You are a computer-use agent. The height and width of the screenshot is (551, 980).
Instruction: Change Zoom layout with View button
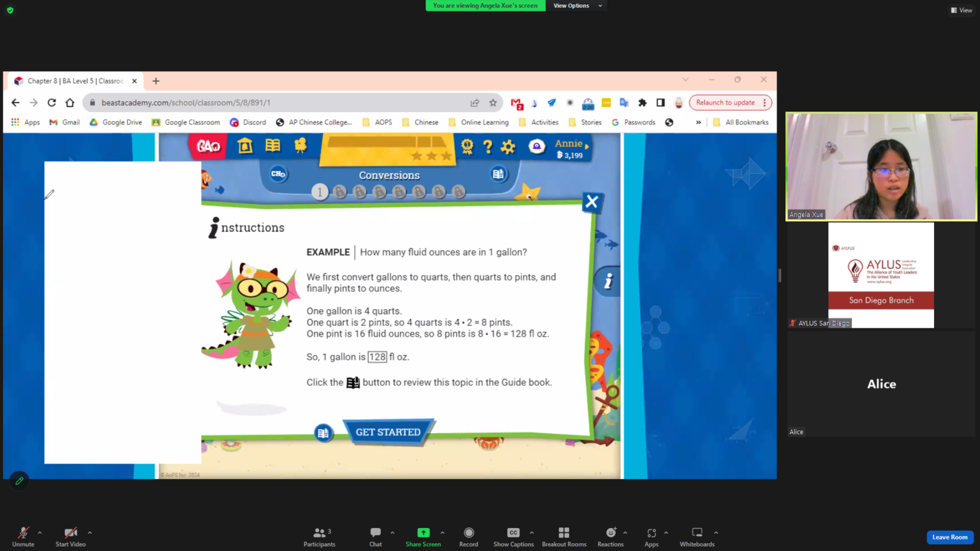(x=961, y=10)
